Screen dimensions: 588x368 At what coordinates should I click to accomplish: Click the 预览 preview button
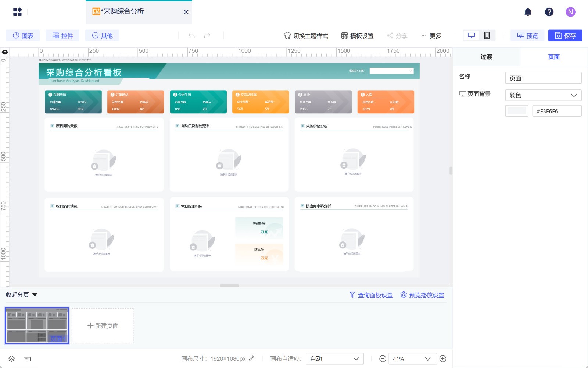(527, 35)
